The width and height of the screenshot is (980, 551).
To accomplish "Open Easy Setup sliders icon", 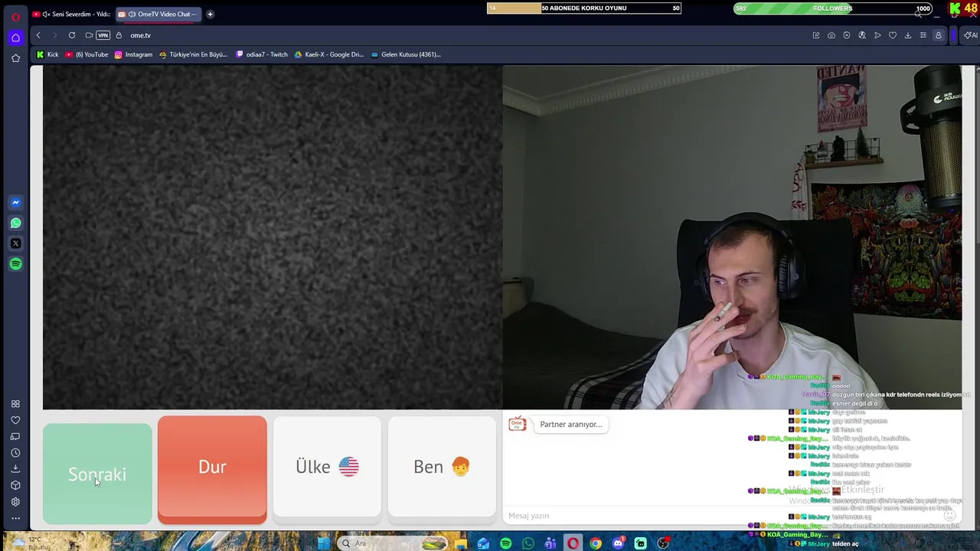I will click(x=923, y=35).
